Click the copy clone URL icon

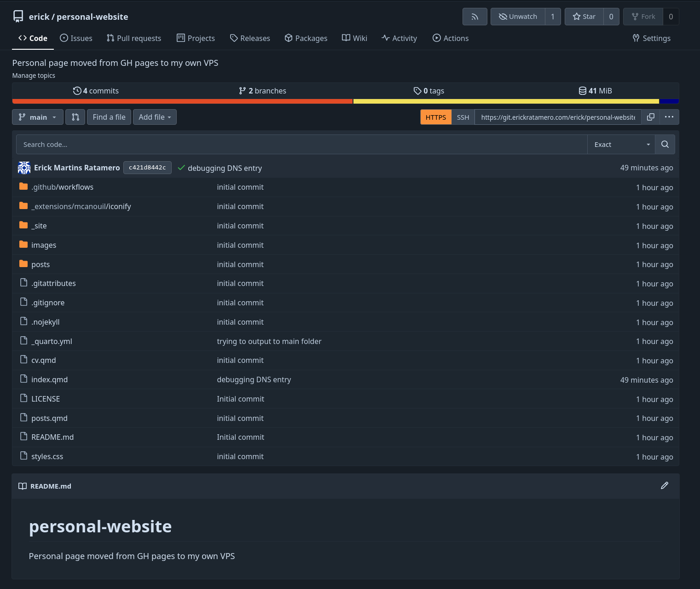(650, 117)
